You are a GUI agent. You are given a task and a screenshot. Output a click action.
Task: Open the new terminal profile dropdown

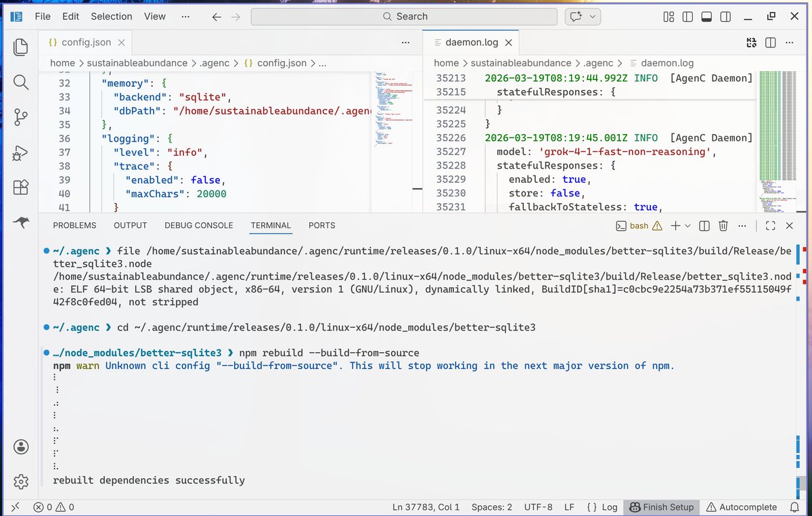click(x=687, y=225)
